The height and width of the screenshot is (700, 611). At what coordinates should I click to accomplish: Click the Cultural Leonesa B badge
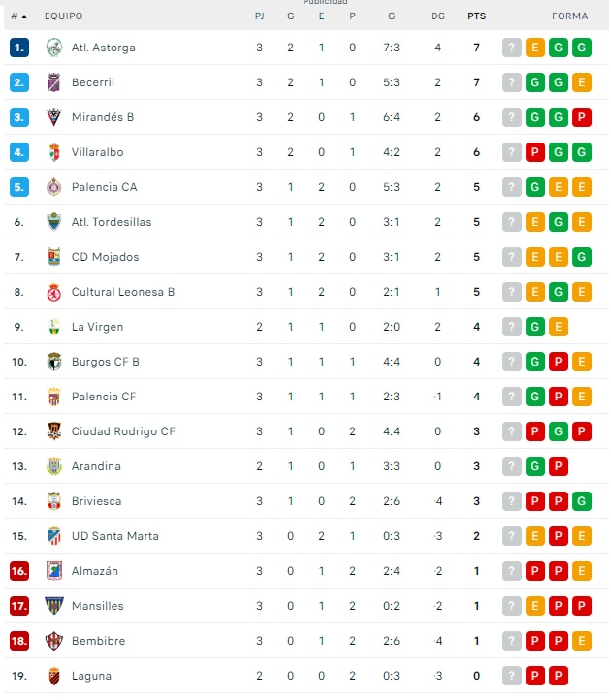(54, 292)
